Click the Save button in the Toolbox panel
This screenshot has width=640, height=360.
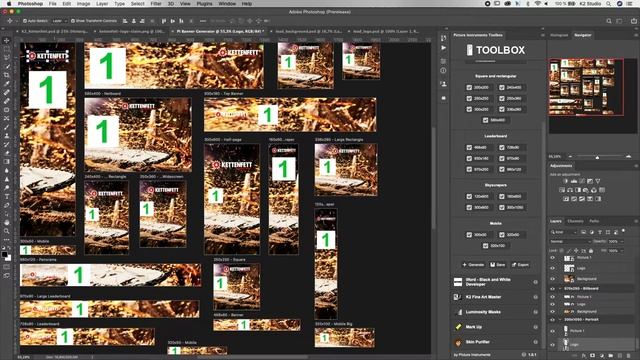(x=498, y=265)
